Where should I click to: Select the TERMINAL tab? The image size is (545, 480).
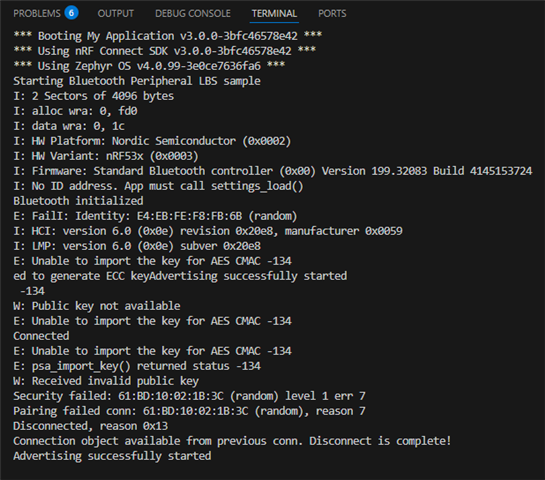coord(274,14)
